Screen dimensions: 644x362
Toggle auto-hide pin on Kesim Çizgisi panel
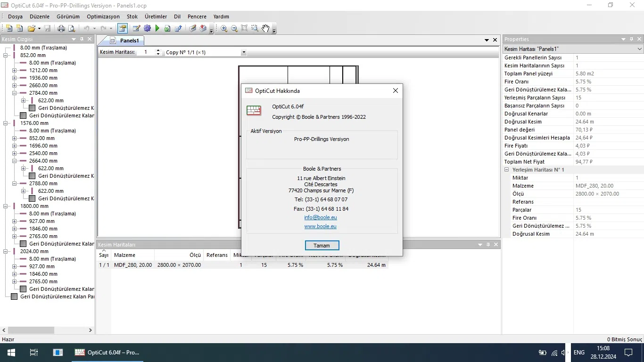tap(82, 39)
